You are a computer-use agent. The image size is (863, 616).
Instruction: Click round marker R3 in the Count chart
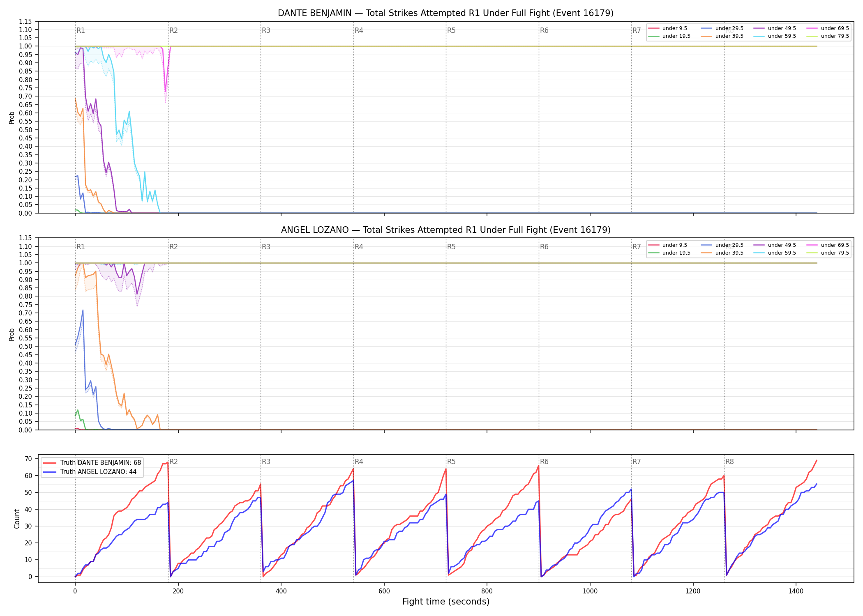266,462
